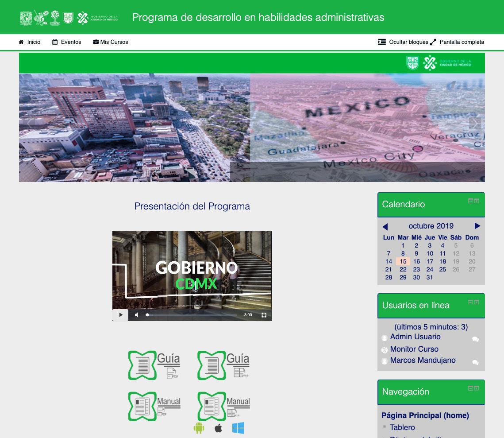Send message to Marcos Mandujano via chat icon
The width and height of the screenshot is (504, 438).
(x=475, y=362)
